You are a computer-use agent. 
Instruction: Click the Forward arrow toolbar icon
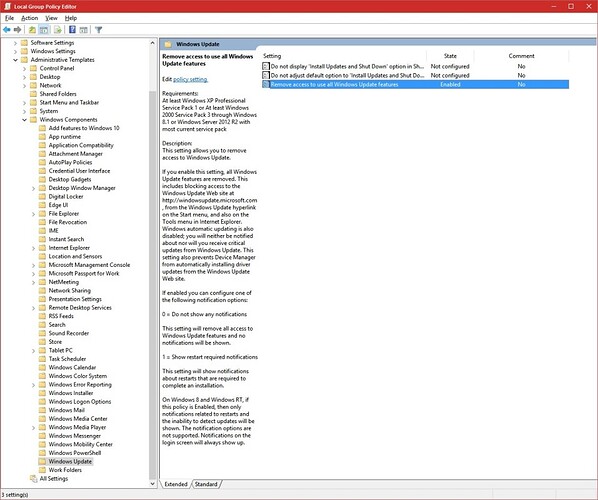point(17,30)
